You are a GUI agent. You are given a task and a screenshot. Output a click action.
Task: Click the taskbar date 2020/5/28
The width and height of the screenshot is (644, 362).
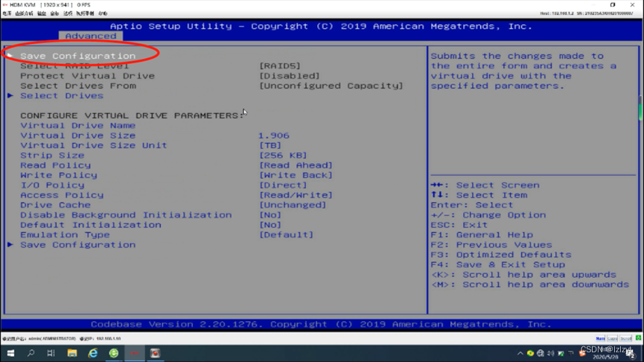click(605, 357)
